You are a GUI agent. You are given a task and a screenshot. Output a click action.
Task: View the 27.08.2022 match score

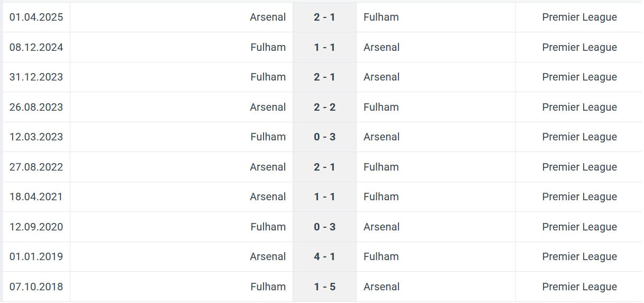(324, 167)
